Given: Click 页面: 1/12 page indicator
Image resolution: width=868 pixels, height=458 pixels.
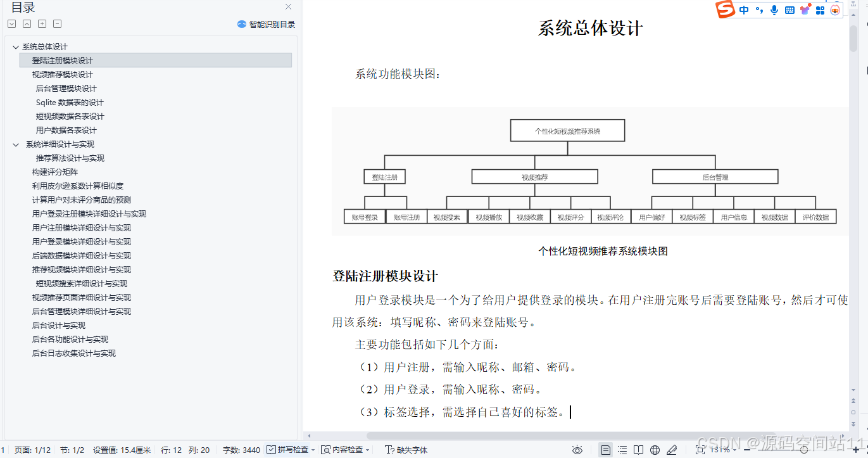Looking at the screenshot, I should (32, 450).
